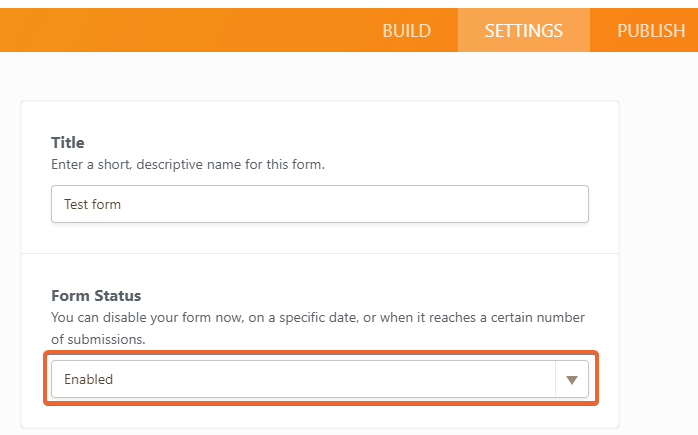Click the Title input field
Screen dimensions: 698x435
point(319,204)
